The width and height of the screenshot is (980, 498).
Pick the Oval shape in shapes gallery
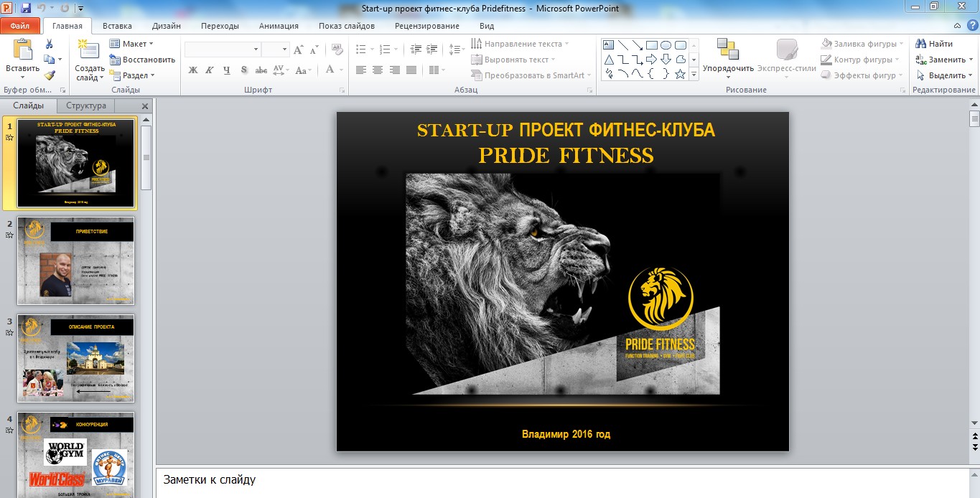click(x=666, y=44)
